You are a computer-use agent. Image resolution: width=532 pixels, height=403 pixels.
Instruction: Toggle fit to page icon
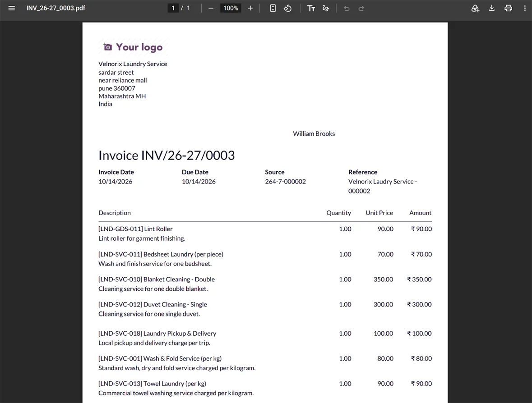click(x=273, y=8)
